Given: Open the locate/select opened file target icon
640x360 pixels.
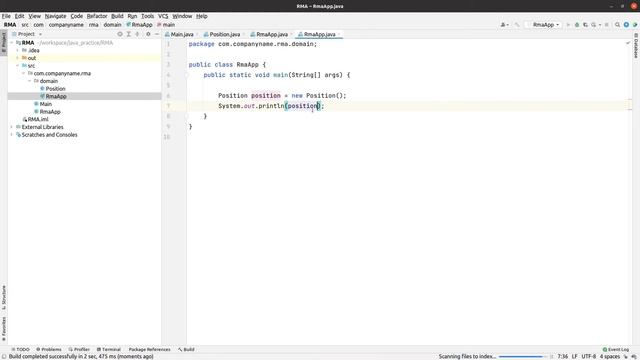Looking at the screenshot, I should pos(120,34).
